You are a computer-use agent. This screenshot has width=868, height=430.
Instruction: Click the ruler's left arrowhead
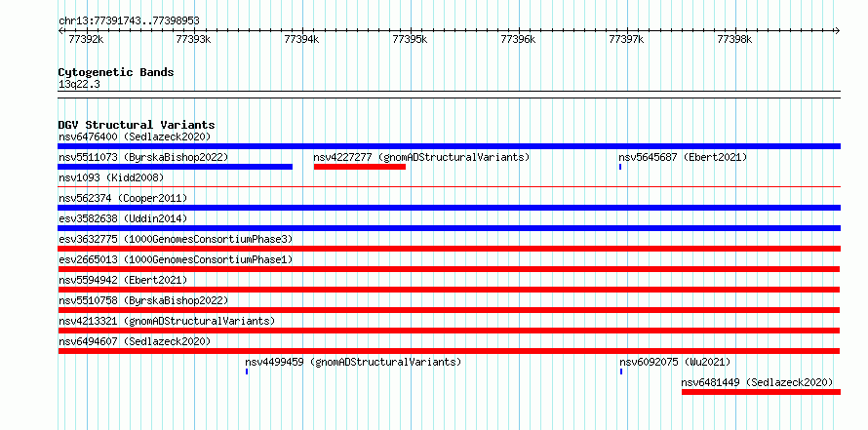click(60, 30)
